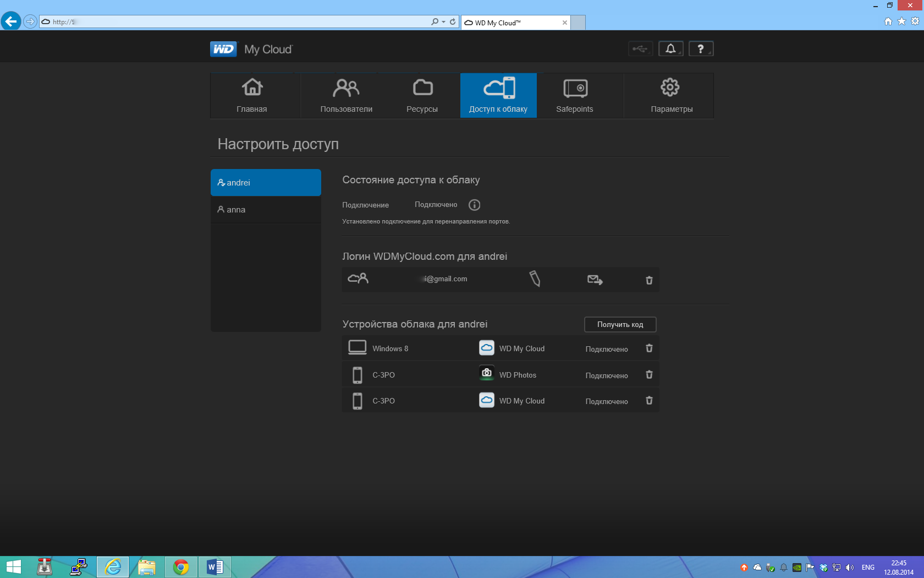Open the Параметры settings tab
The height and width of the screenshot is (578, 924).
click(x=671, y=95)
